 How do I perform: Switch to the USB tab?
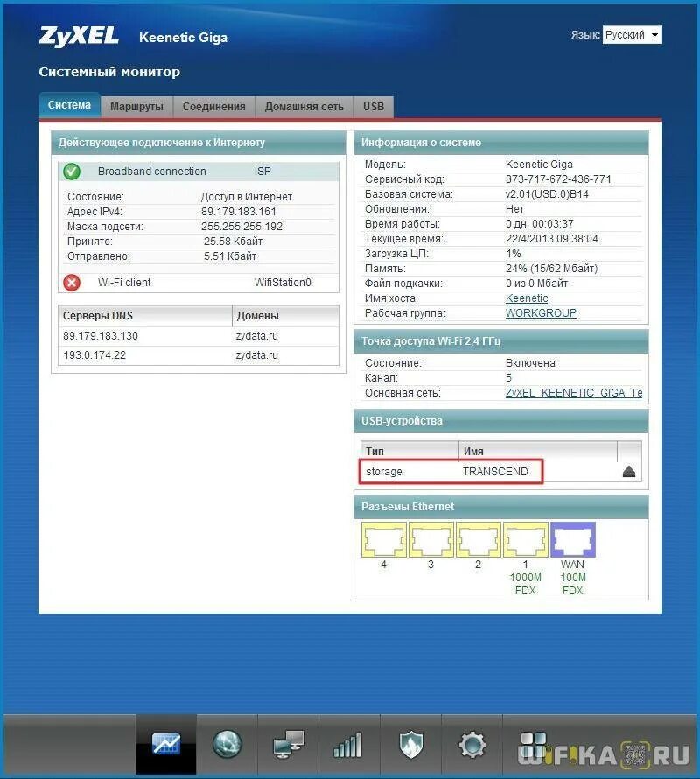pos(374,106)
